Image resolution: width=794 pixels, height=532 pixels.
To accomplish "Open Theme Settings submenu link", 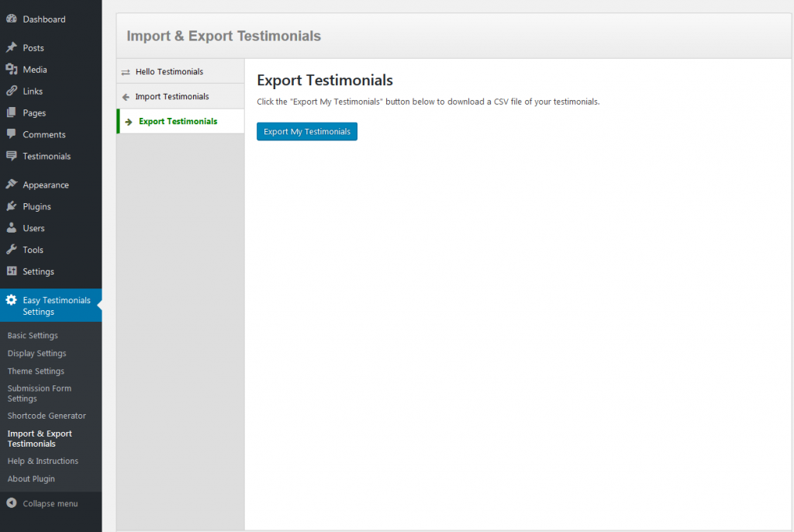I will (36, 371).
